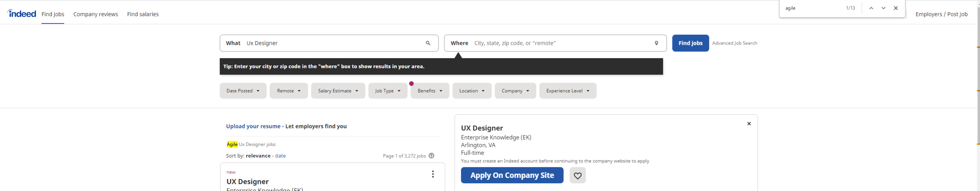The height and width of the screenshot is (191, 980).
Task: Open the Remote filter dropdown
Action: pyautogui.click(x=289, y=91)
